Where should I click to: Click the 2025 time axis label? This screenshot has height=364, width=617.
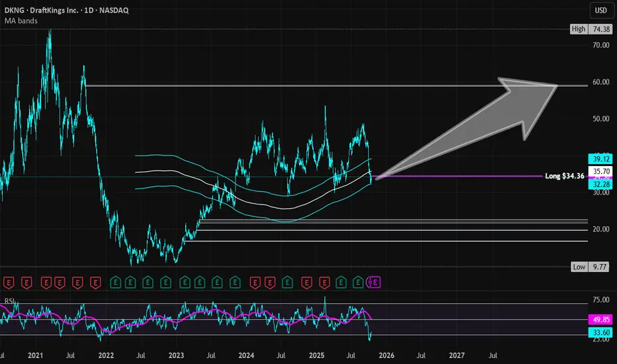pyautogui.click(x=316, y=355)
